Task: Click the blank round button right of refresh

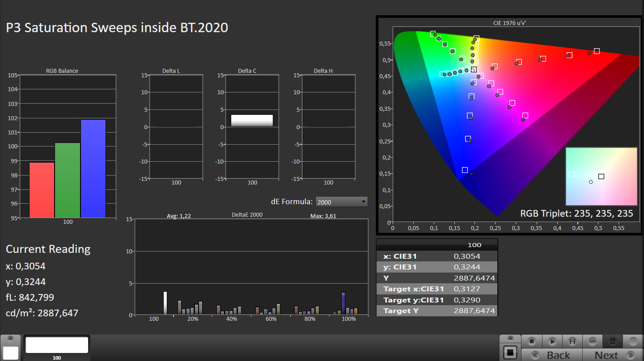Action: 633,341
